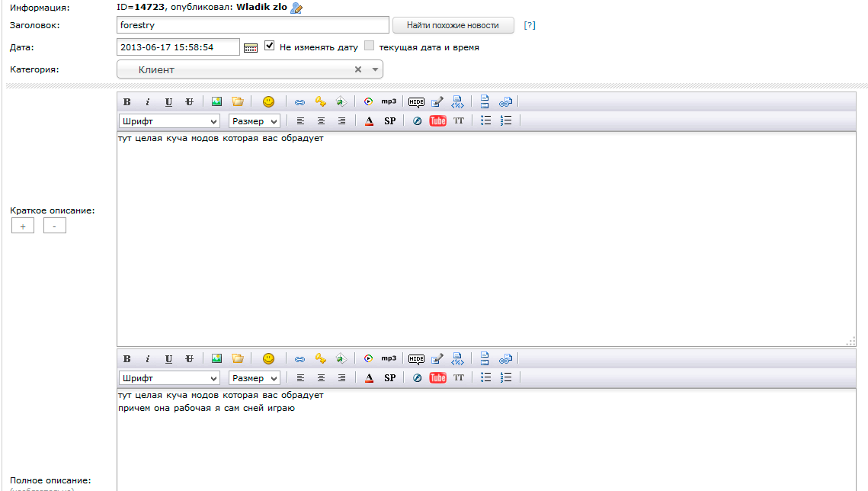This screenshot has width=868, height=491.
Task: Enable the 'текущая дата и время' checkbox
Action: pos(370,46)
